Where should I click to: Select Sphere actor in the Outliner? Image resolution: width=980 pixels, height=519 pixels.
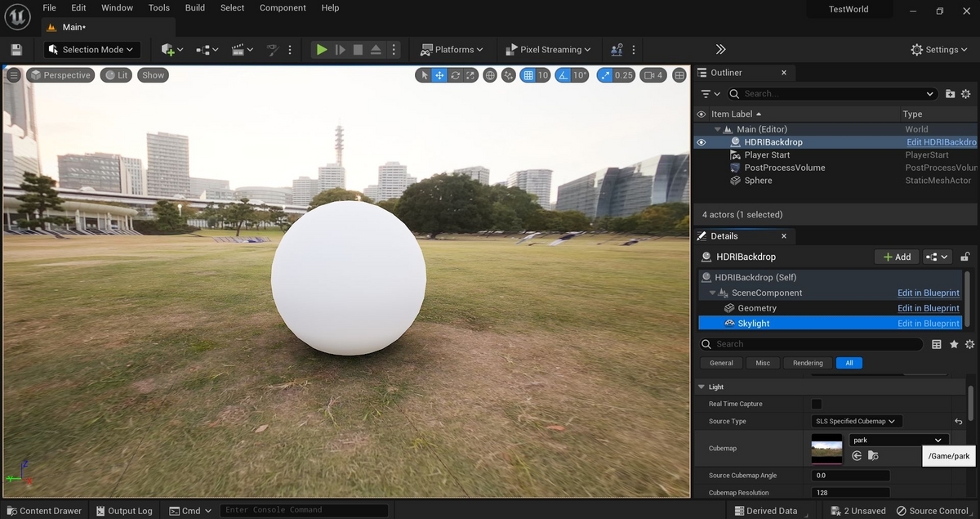coord(758,181)
